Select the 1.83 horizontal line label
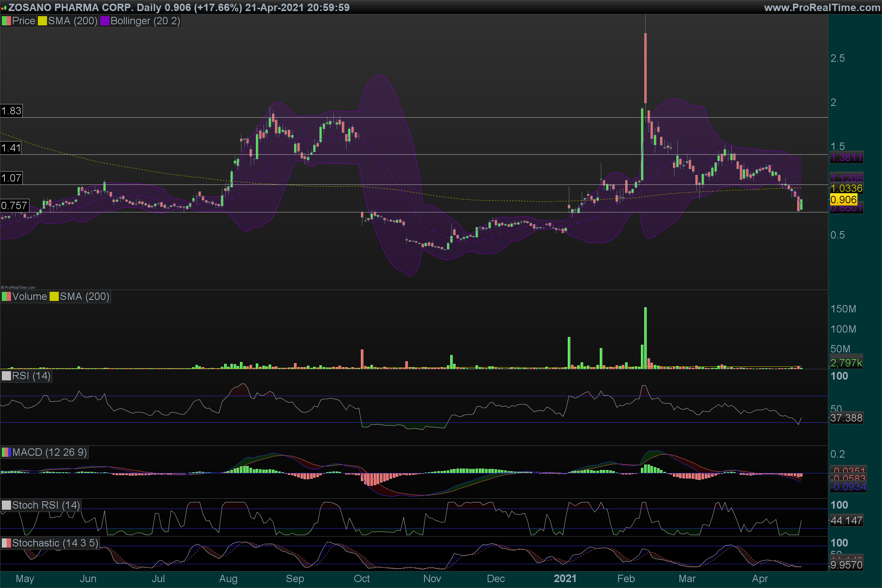This screenshot has height=588, width=882. [11, 111]
